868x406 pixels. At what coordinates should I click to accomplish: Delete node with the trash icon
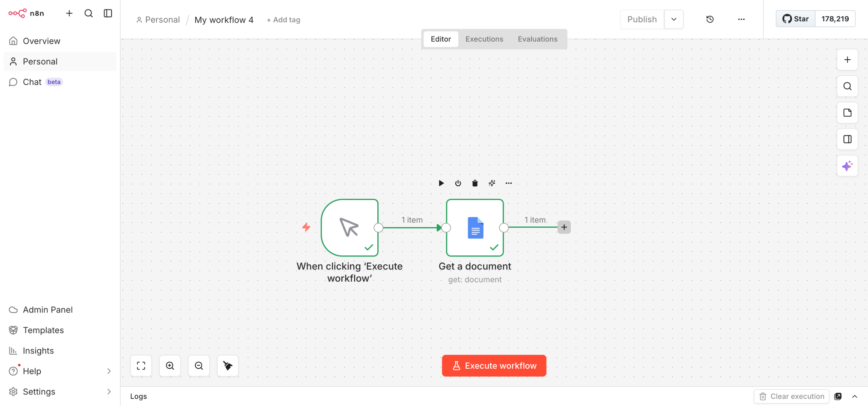coord(475,183)
